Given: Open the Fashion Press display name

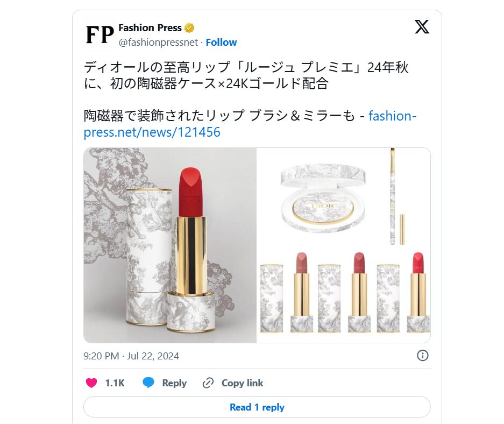Looking at the screenshot, I should click(x=150, y=28).
